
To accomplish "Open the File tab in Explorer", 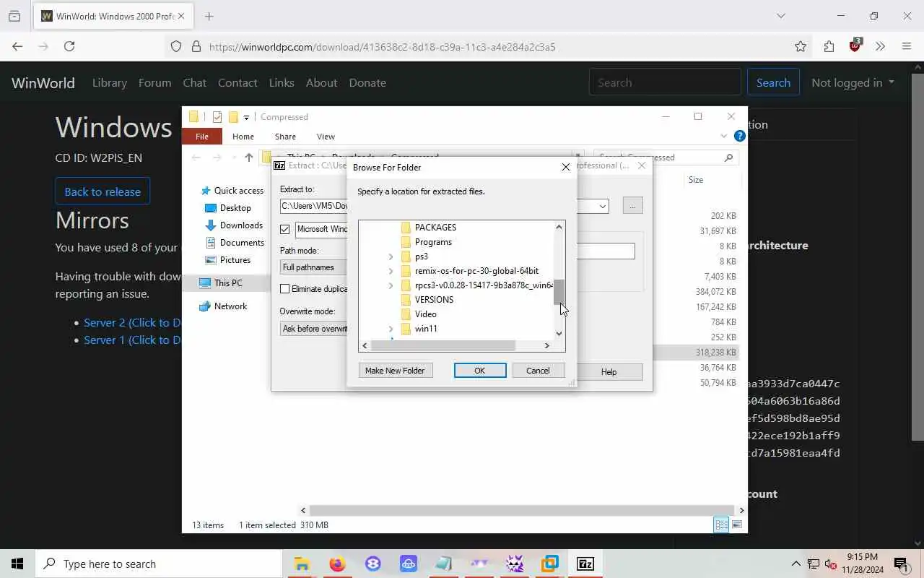I will point(202,137).
